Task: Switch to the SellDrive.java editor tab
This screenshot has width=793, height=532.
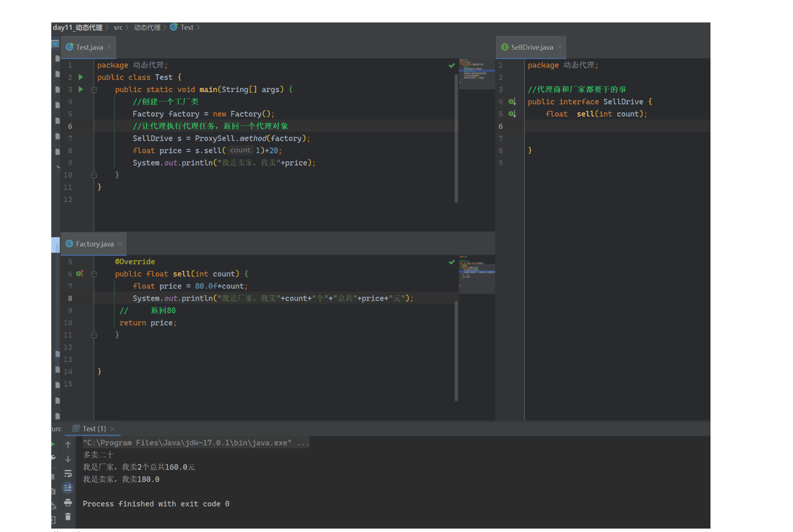Action: (531, 47)
